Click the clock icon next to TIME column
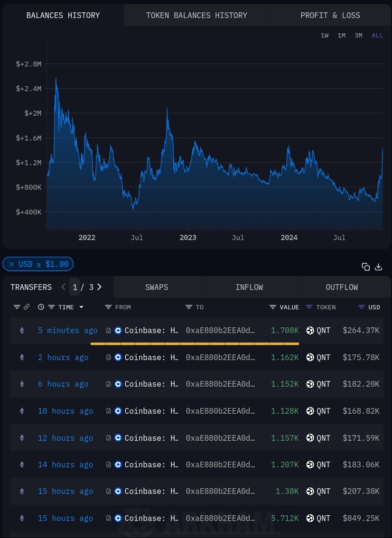This screenshot has width=392, height=538. click(x=41, y=307)
